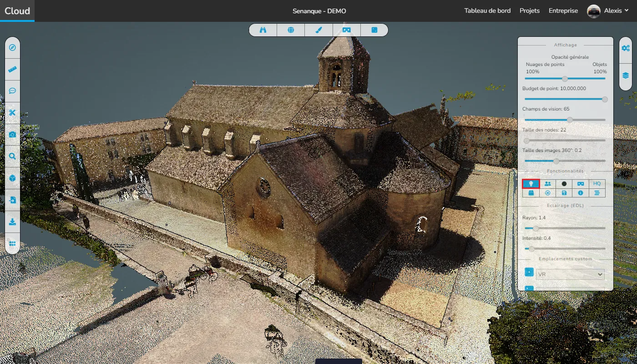Screen dimensions: 637x364
Task: Open the gears settings panel button
Action: (x=626, y=48)
